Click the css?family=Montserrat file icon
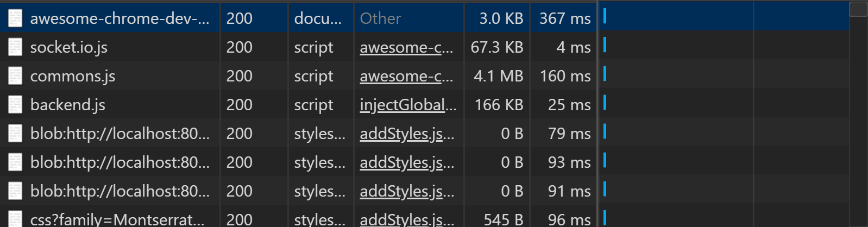Viewport: 868px width, 227px height. click(x=15, y=219)
